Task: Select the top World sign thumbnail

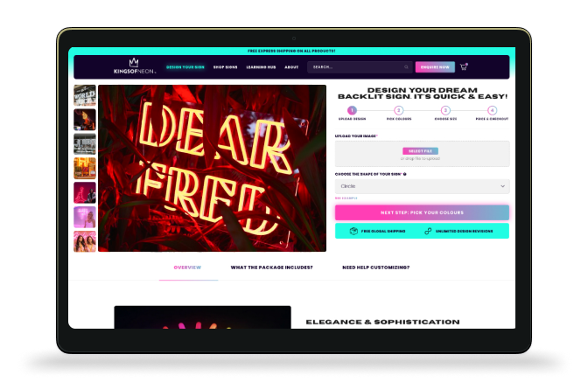Action: (85, 96)
